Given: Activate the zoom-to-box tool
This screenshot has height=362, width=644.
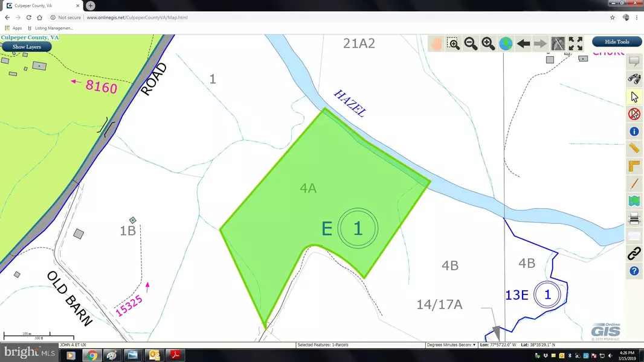Looking at the screenshot, I should click(453, 43).
